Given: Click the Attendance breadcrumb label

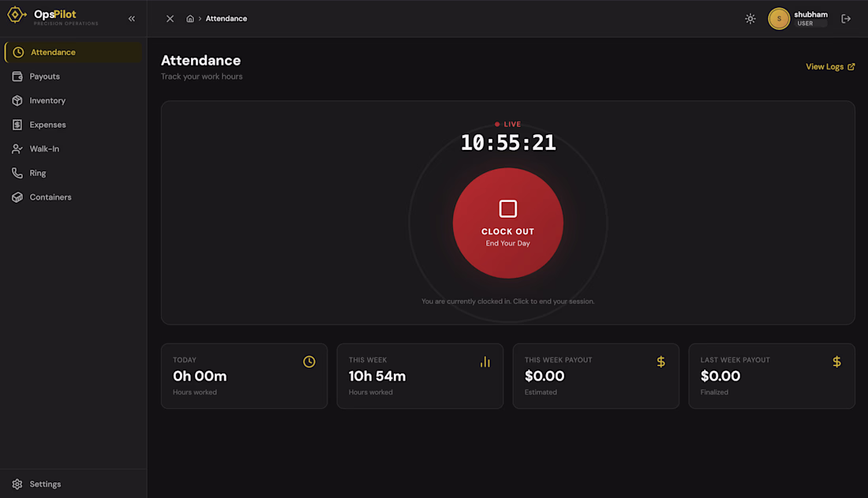Looking at the screenshot, I should point(226,19).
